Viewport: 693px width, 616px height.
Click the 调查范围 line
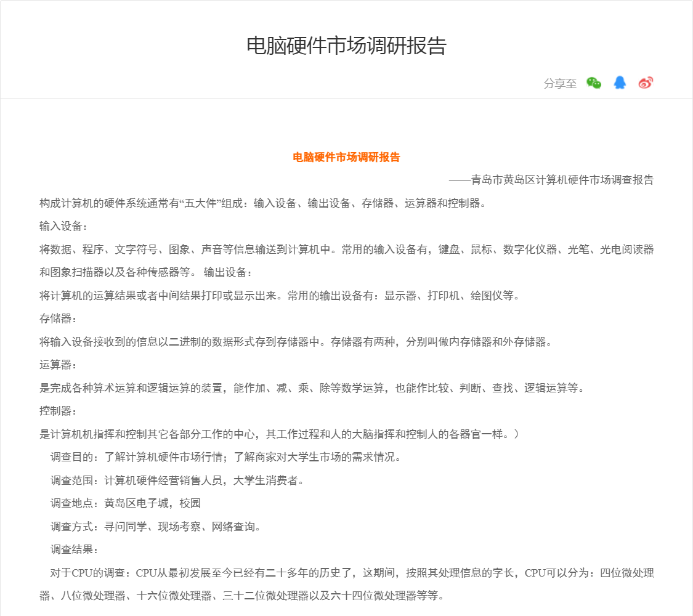[177, 480]
